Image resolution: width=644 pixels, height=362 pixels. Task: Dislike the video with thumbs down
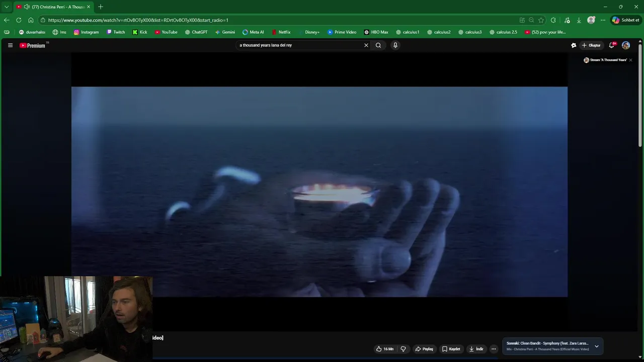(403, 349)
